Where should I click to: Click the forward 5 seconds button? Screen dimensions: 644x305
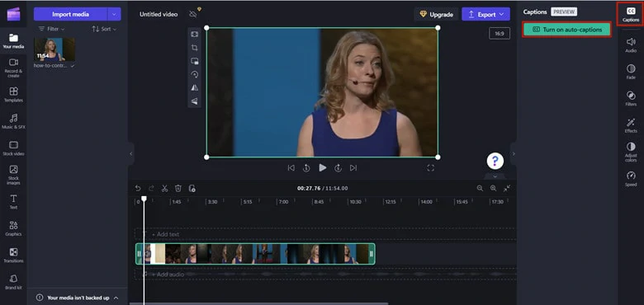(338, 167)
